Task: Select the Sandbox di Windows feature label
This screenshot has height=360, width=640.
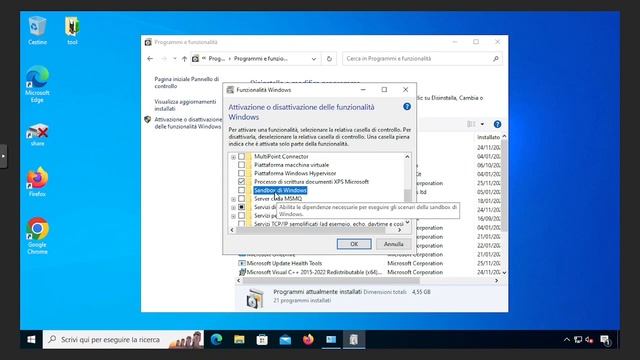Action: coord(280,190)
